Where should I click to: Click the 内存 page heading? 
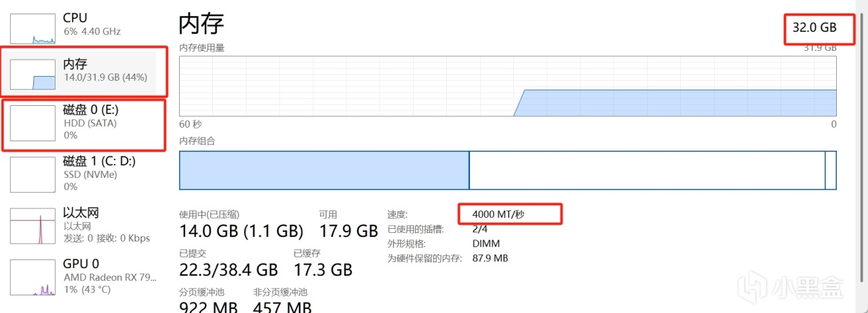coord(201,24)
